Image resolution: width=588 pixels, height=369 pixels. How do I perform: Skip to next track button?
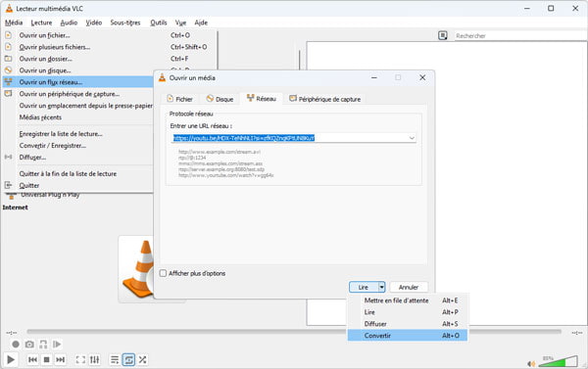(x=60, y=359)
